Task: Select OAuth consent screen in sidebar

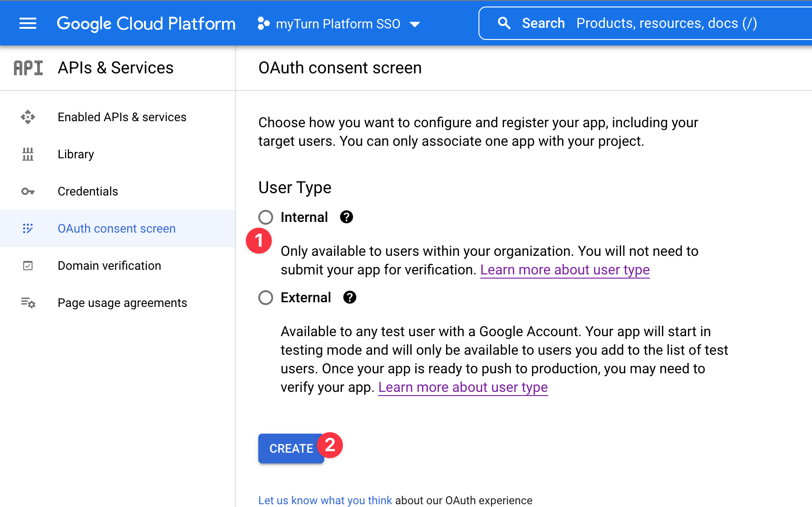Action: point(118,228)
